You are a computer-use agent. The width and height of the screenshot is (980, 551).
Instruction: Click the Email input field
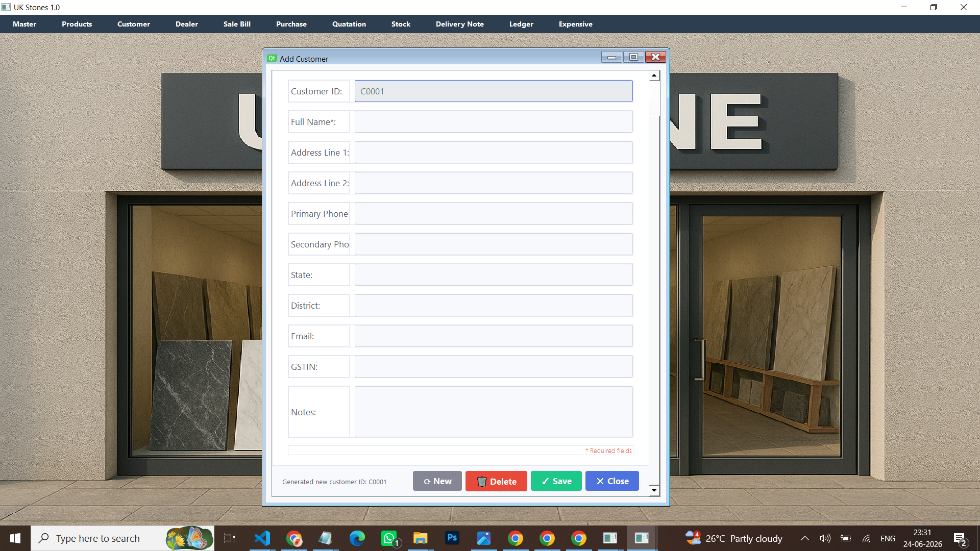[x=494, y=336]
